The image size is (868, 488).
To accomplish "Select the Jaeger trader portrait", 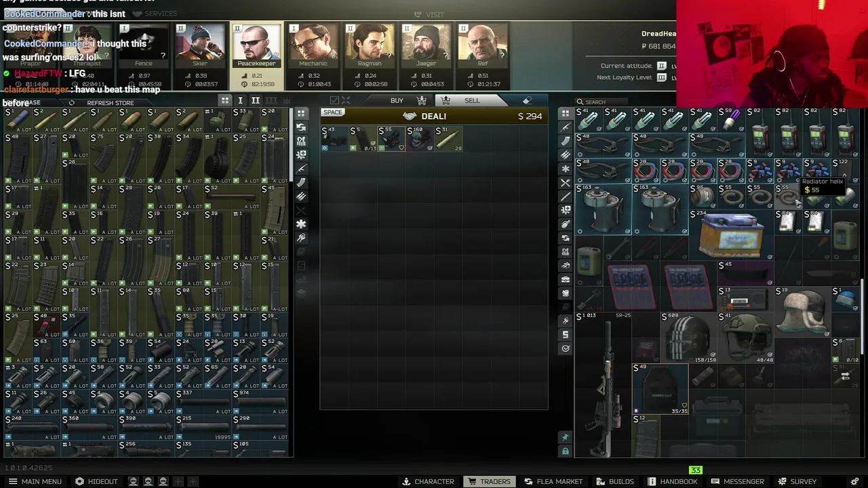I will tap(426, 46).
